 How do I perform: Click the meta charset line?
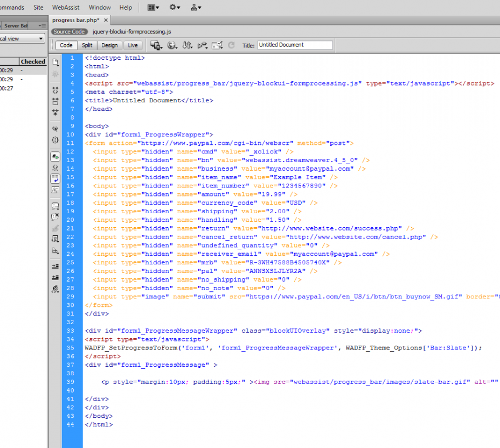pyautogui.click(x=129, y=92)
